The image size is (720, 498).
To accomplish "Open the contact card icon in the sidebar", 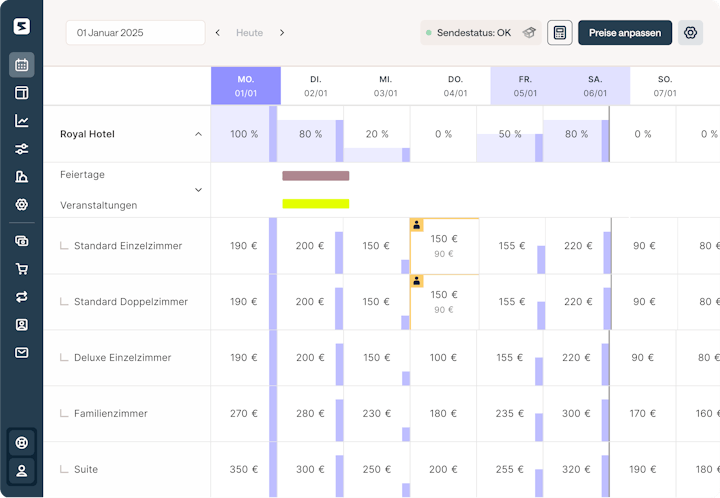I will 22,325.
